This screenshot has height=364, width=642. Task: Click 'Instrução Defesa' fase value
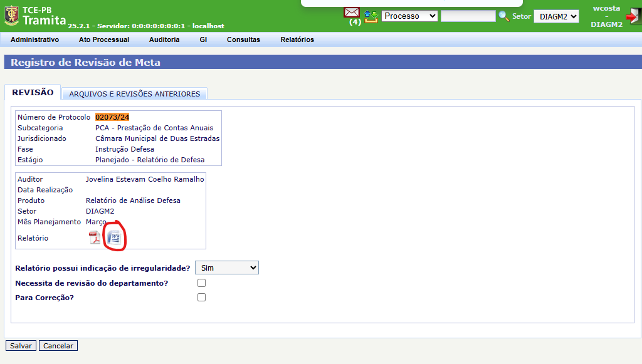click(x=125, y=149)
